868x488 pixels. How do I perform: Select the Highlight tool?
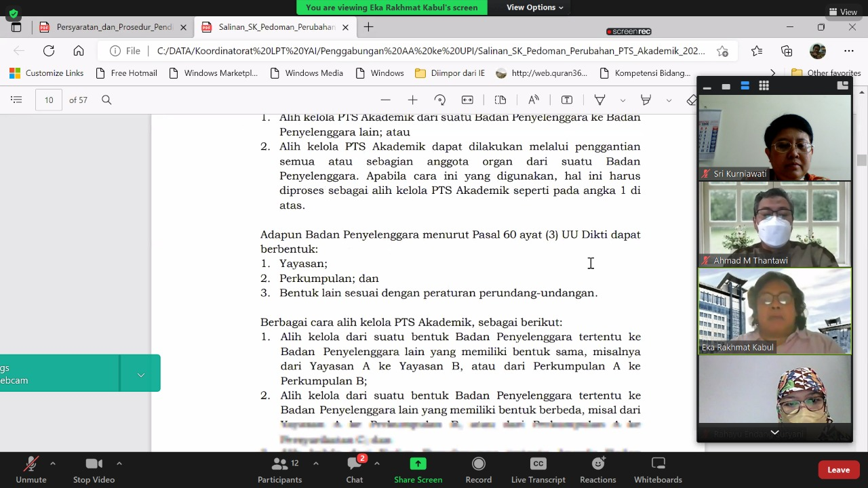646,100
